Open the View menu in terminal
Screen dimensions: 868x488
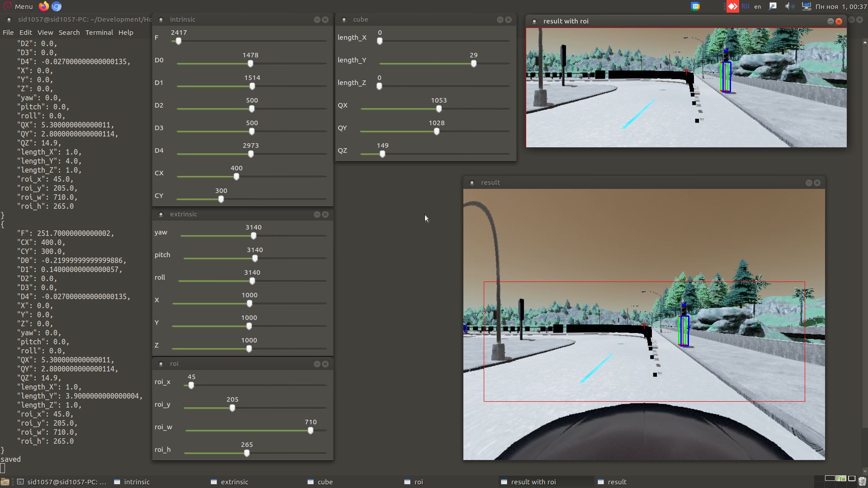click(x=45, y=33)
